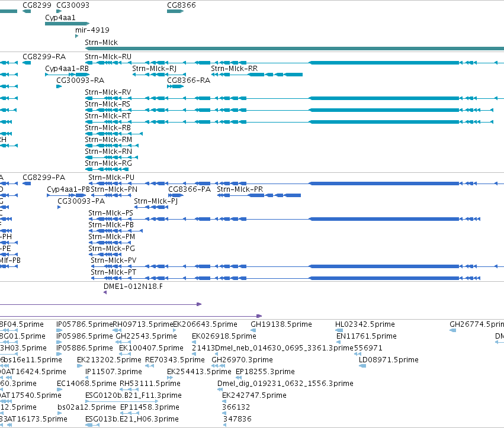
Task: Click transcript Strn-Mlck-RJ label
Action: [x=155, y=69]
